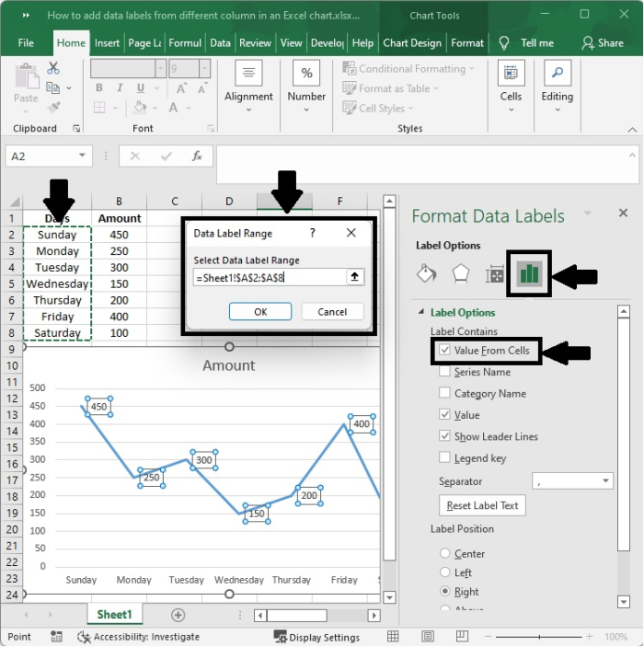Click the horizontal sheet scrollbar thumb

pos(297,615)
